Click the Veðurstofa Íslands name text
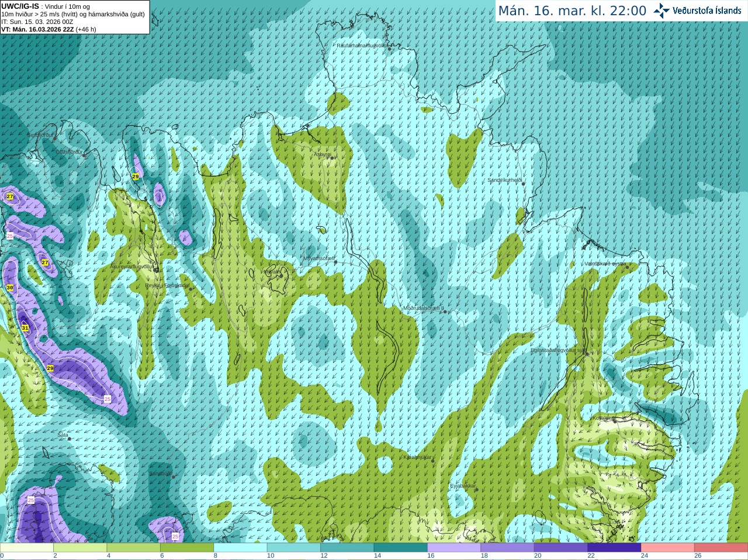748x560 pixels. coord(707,11)
